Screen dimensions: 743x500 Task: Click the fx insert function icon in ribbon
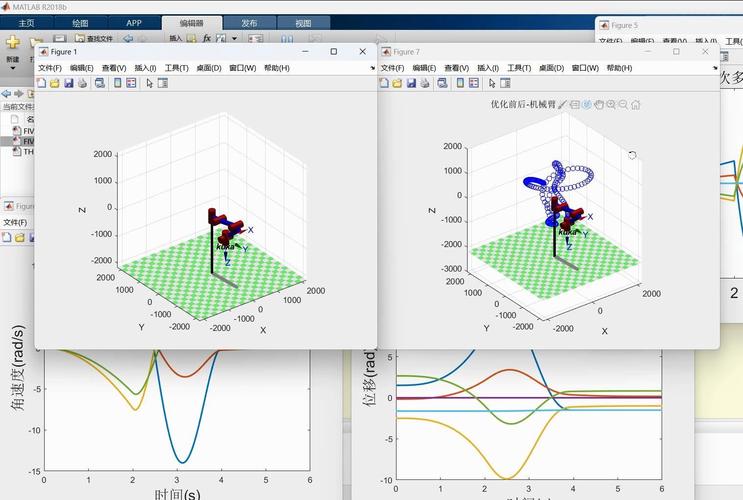pos(207,38)
